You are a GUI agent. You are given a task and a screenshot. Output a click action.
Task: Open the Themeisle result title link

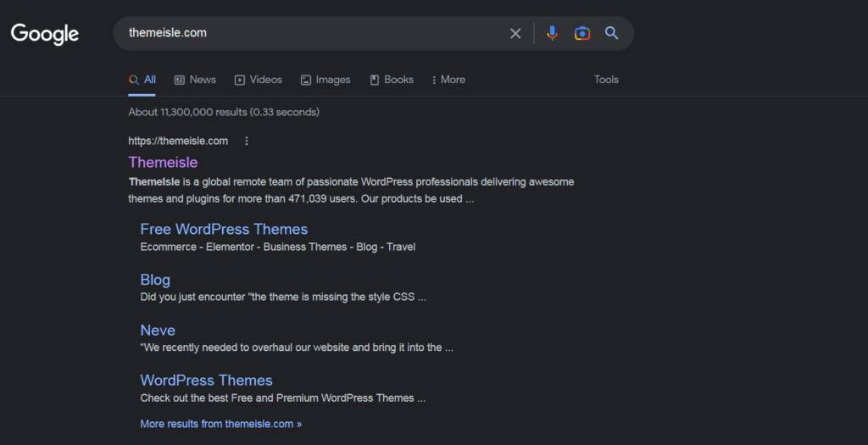coord(163,162)
